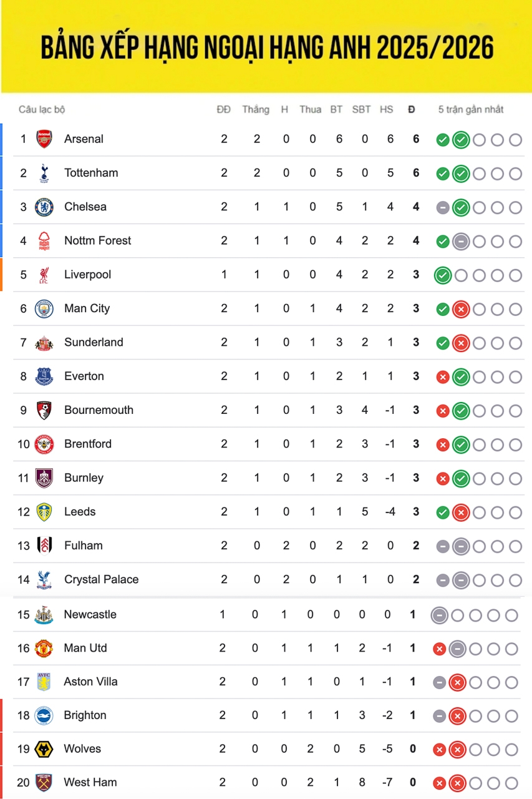Click the Wolves club logo
The height and width of the screenshot is (799, 532).
44,749
